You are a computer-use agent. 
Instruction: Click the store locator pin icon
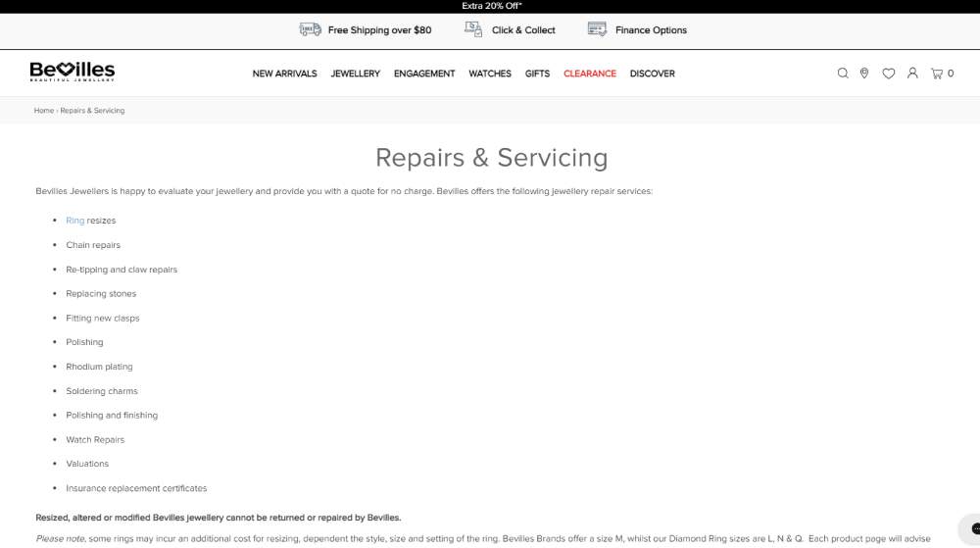pyautogui.click(x=864, y=74)
